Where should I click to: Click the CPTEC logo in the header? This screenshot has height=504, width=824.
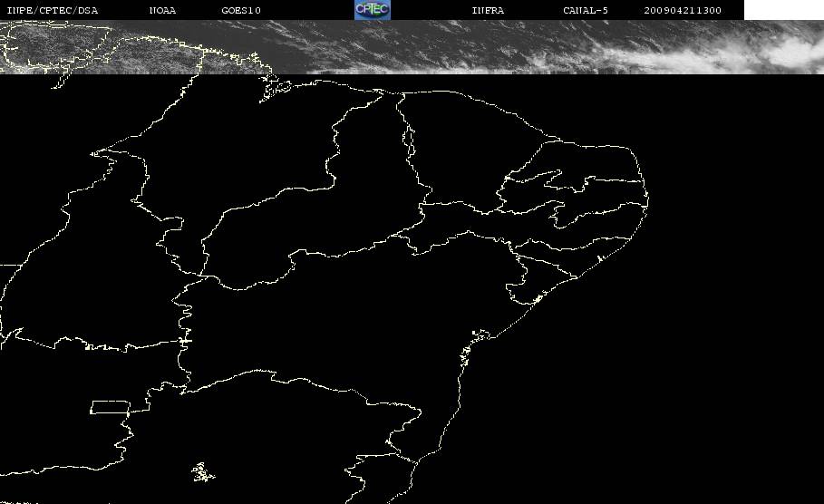point(372,9)
